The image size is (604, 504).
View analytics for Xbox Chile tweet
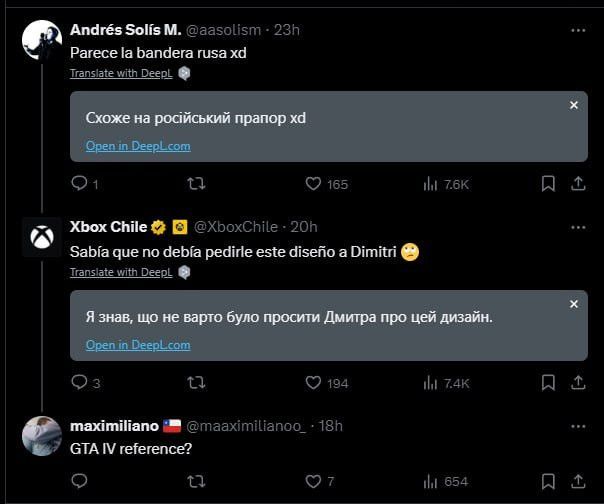point(431,382)
